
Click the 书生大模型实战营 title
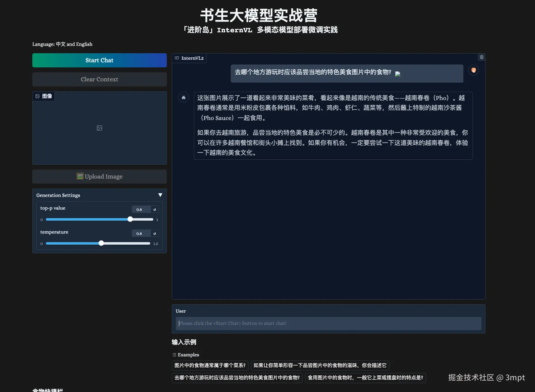tap(259, 15)
